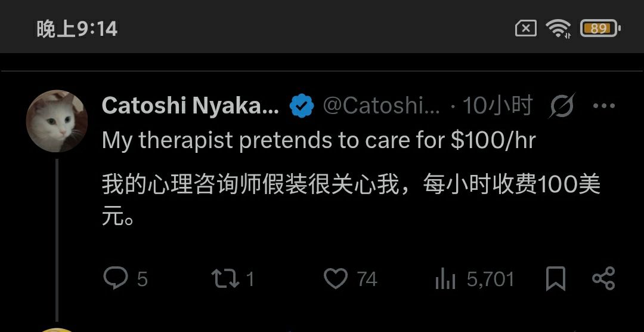Tap the reply count number 5
The height and width of the screenshot is (332, 644).
(142, 279)
